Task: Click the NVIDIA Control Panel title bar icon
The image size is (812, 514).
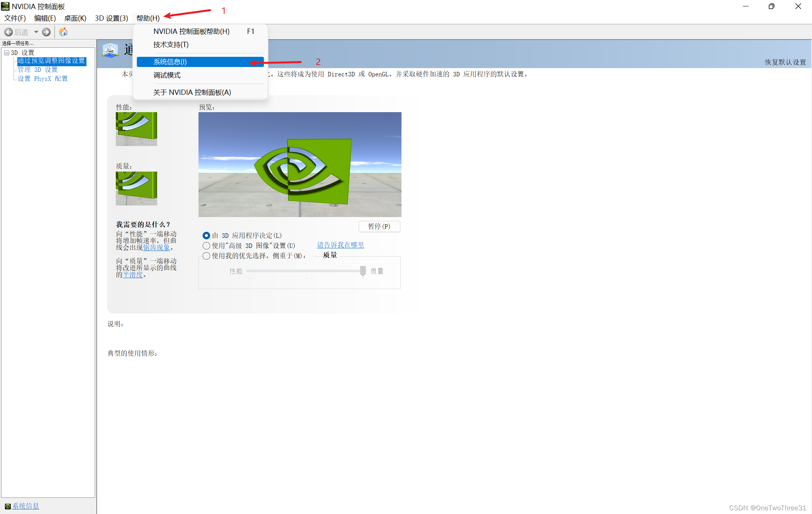Action: click(5, 6)
